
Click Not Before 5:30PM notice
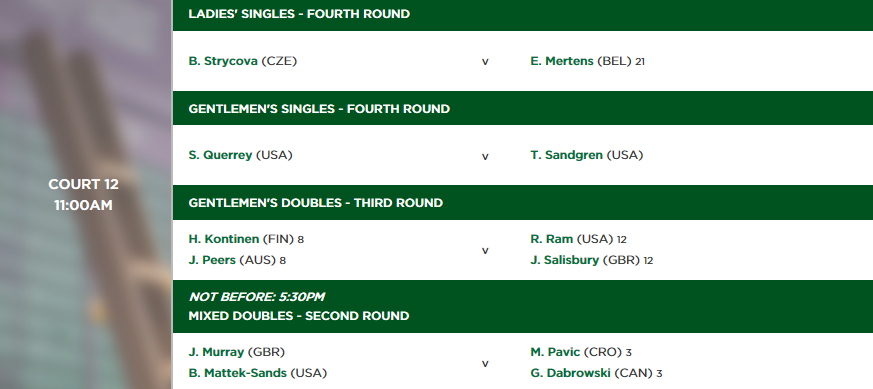(x=257, y=297)
